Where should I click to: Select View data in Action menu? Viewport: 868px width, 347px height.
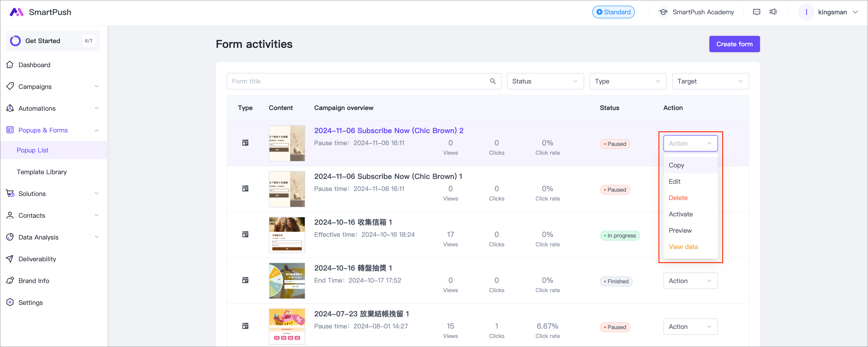683,247
